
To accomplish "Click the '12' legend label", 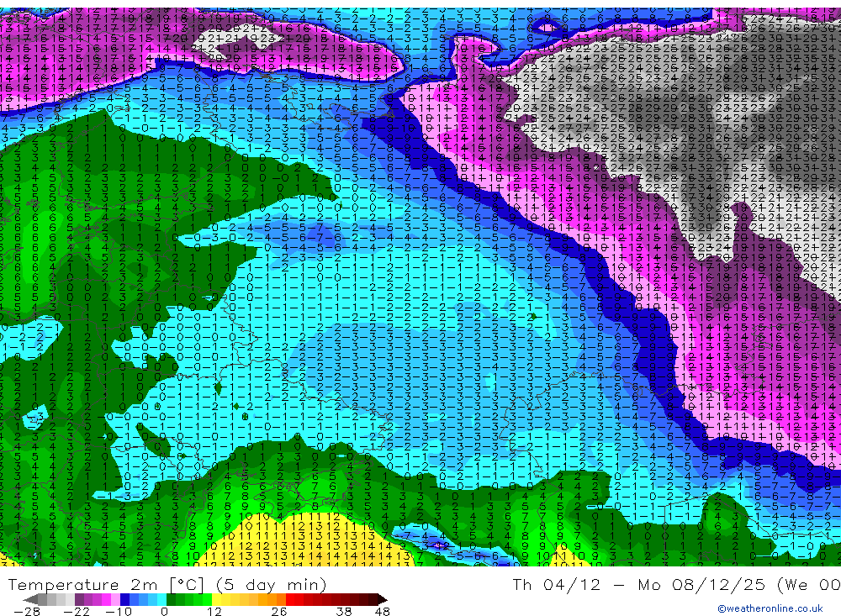I will 214,612.
